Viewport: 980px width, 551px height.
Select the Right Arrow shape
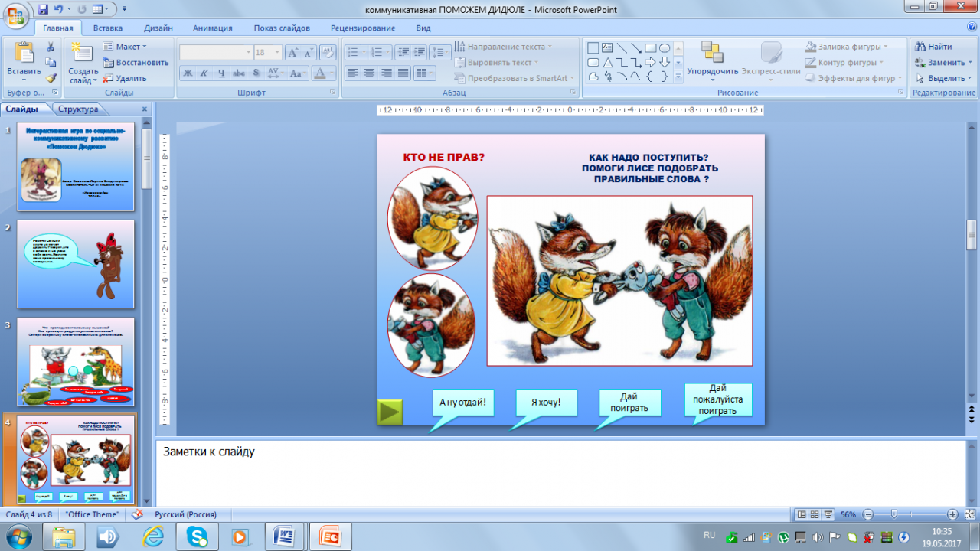(x=650, y=62)
